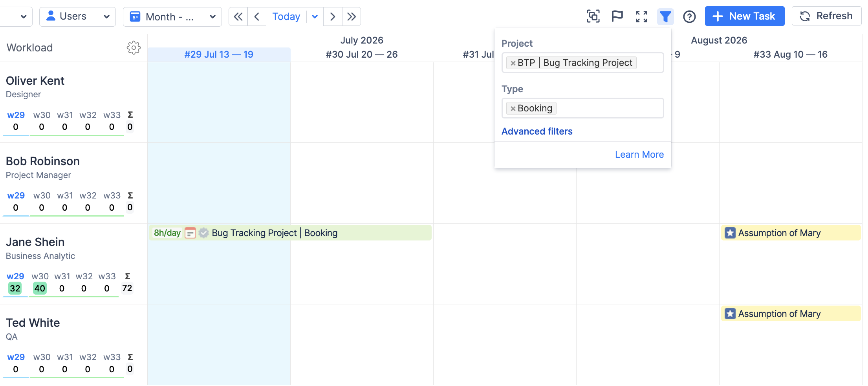Click Jane Shein's name
Viewport: 868px width, 386px height.
(x=35, y=242)
